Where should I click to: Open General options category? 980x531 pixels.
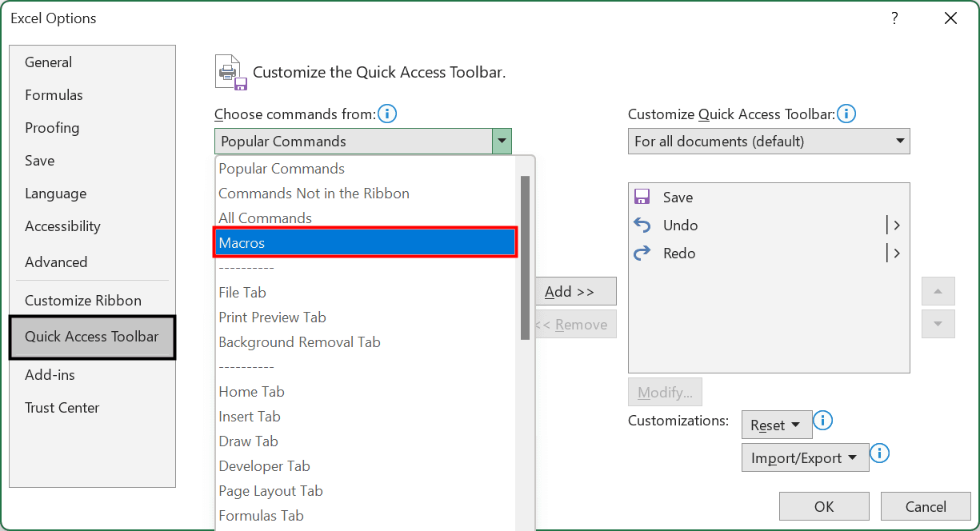click(92, 62)
